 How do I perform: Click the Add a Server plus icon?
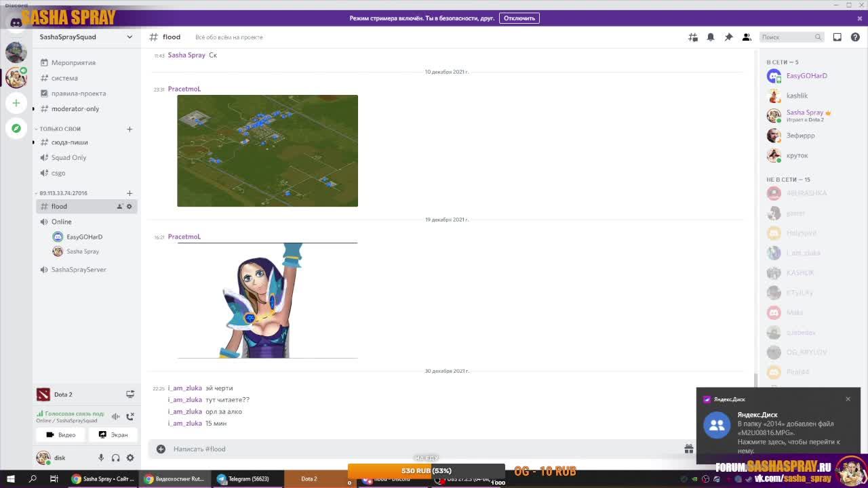click(x=16, y=103)
